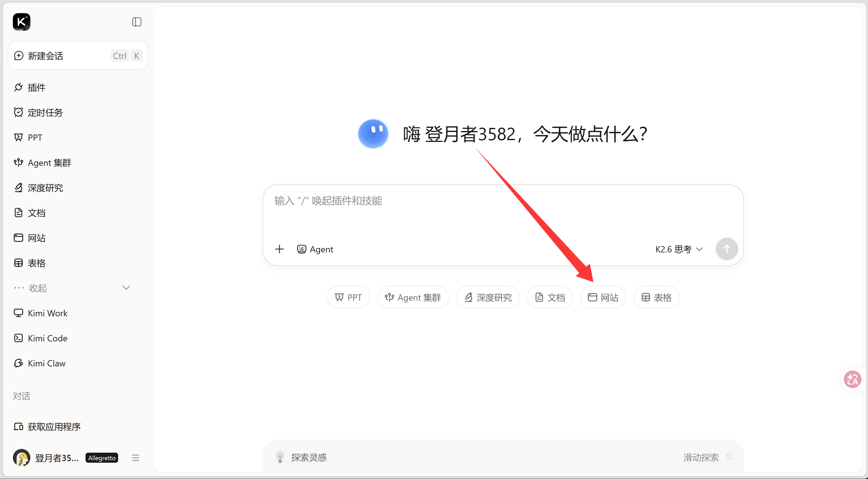The height and width of the screenshot is (479, 868).
Task: Collapse the list with 收起 chevron
Action: [126, 288]
